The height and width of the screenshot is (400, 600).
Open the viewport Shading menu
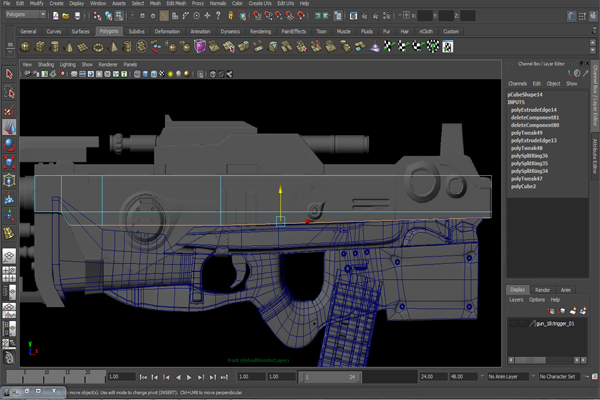pyautogui.click(x=46, y=64)
